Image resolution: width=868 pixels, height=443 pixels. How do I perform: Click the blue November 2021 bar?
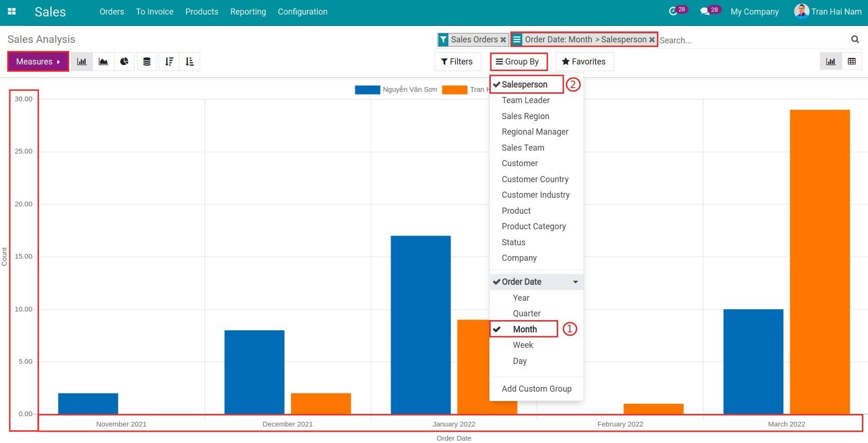click(x=88, y=403)
